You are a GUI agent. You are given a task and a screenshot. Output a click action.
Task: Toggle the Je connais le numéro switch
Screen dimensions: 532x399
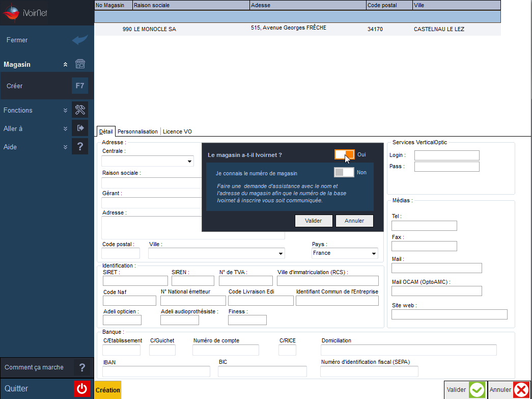(344, 172)
